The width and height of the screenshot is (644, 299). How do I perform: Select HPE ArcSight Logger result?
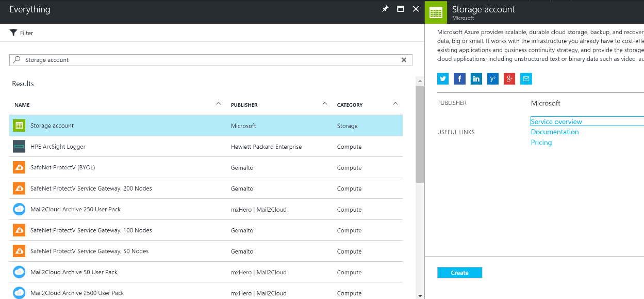coord(206,147)
